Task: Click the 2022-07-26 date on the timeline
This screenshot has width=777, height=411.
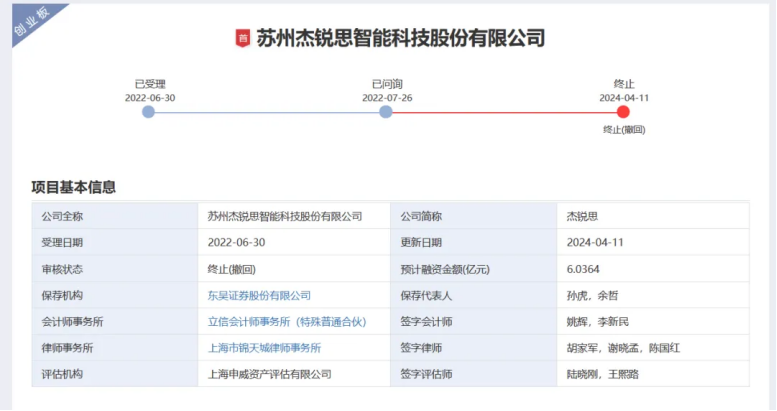Action: [x=387, y=98]
